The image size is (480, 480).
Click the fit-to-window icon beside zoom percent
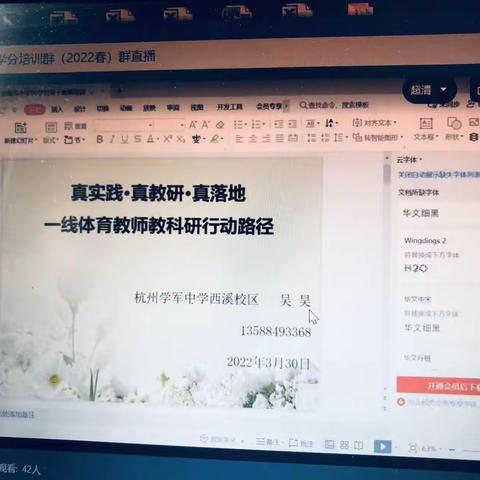pyautogui.click(x=413, y=448)
